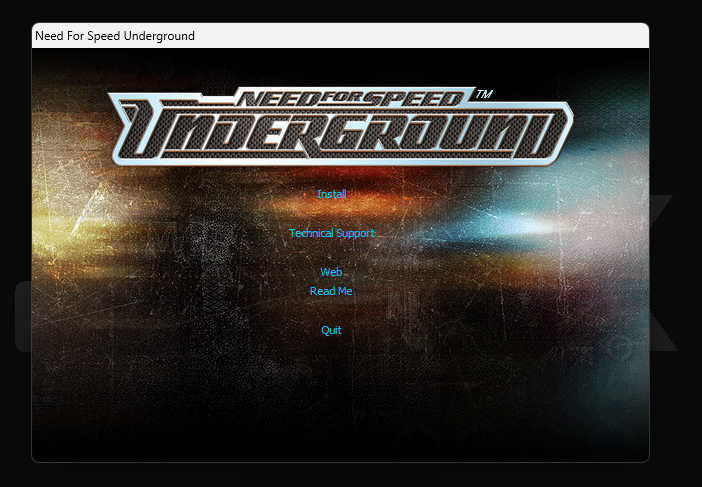Exit the autorun using Quit

[331, 330]
